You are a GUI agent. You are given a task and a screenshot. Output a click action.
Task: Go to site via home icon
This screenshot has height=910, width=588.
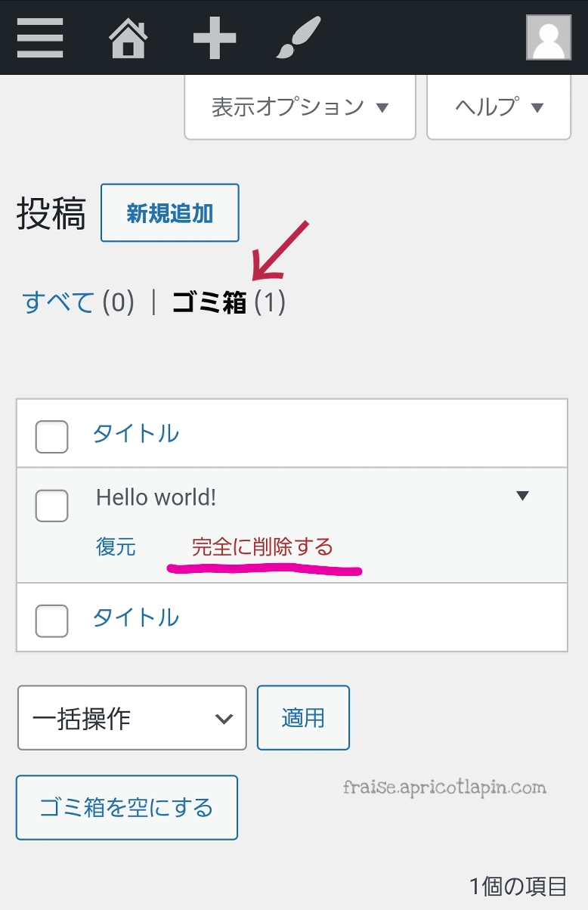tap(128, 38)
